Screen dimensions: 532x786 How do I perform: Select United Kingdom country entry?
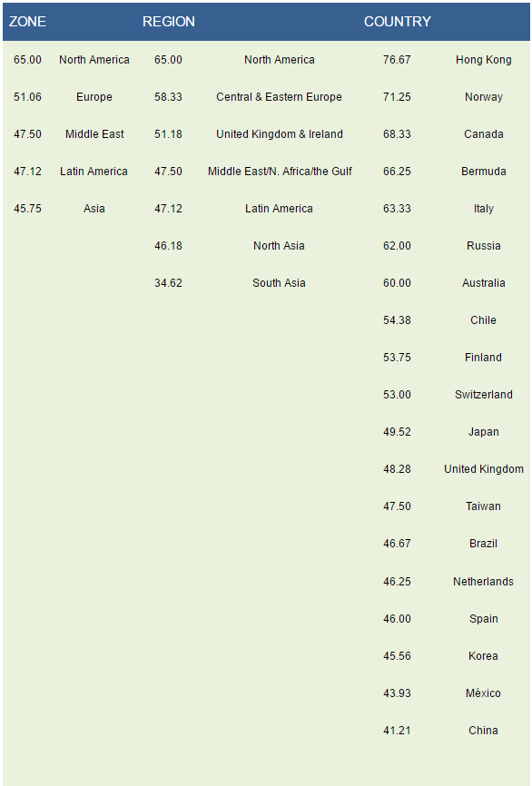coord(483,469)
